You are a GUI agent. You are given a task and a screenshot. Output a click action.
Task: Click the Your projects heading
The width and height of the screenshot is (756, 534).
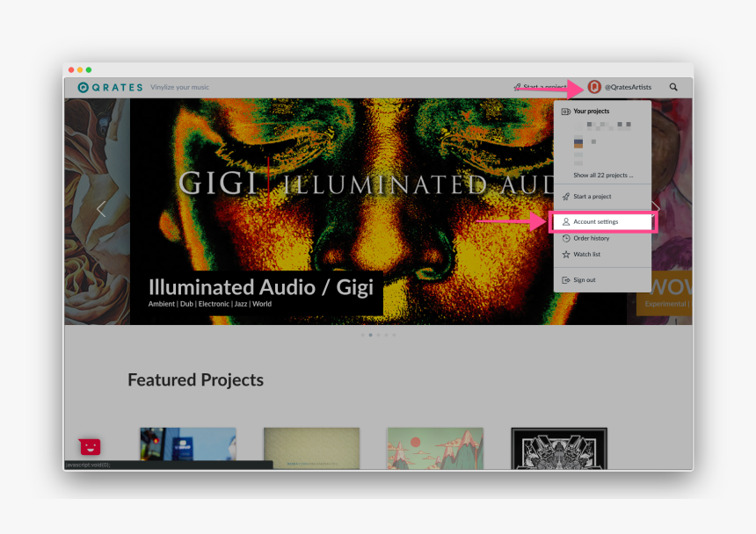[591, 112]
